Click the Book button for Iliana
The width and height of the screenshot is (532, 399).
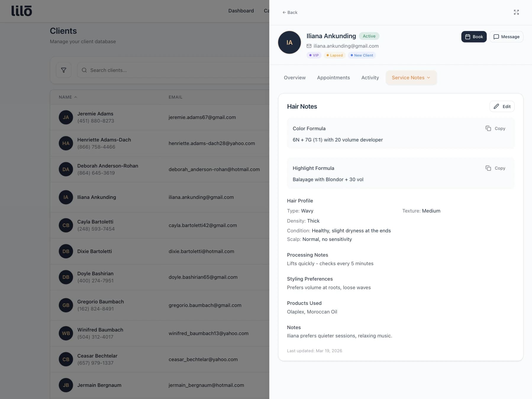[x=474, y=37]
